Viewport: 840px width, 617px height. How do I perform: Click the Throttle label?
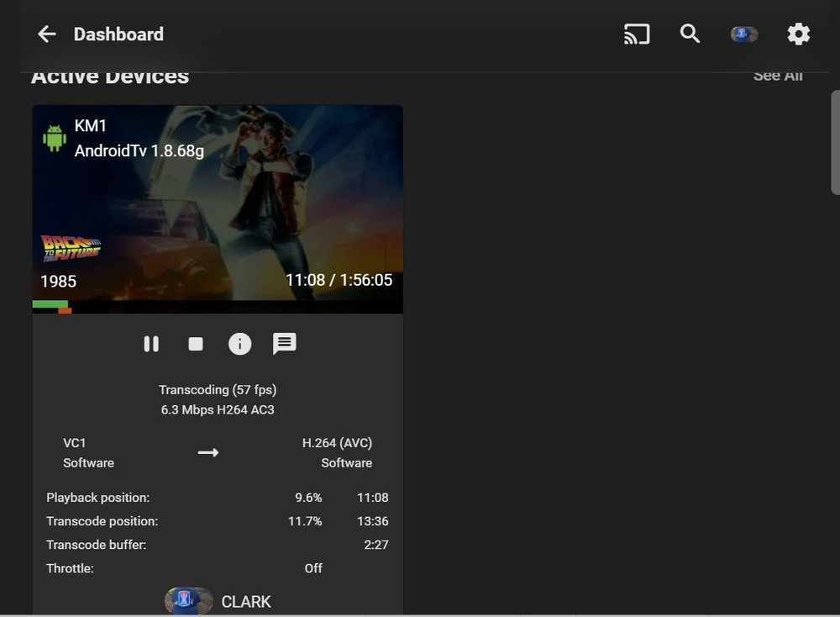pyautogui.click(x=71, y=568)
